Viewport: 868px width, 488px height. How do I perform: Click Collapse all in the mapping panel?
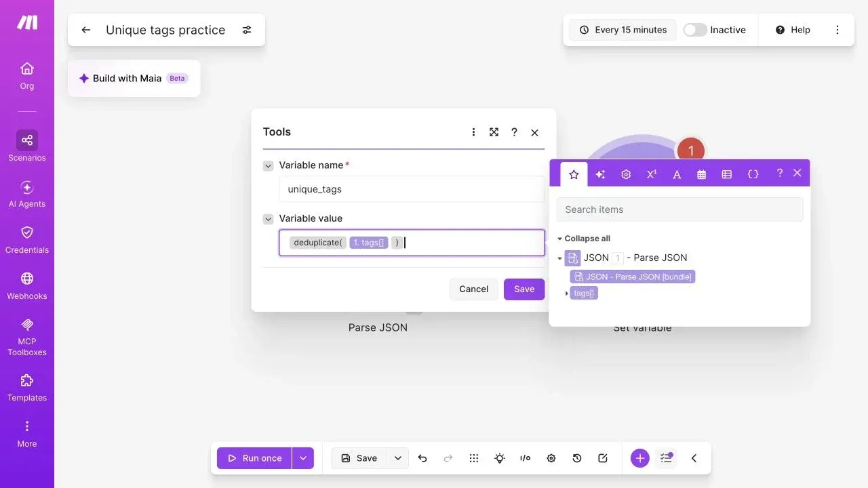pos(587,239)
